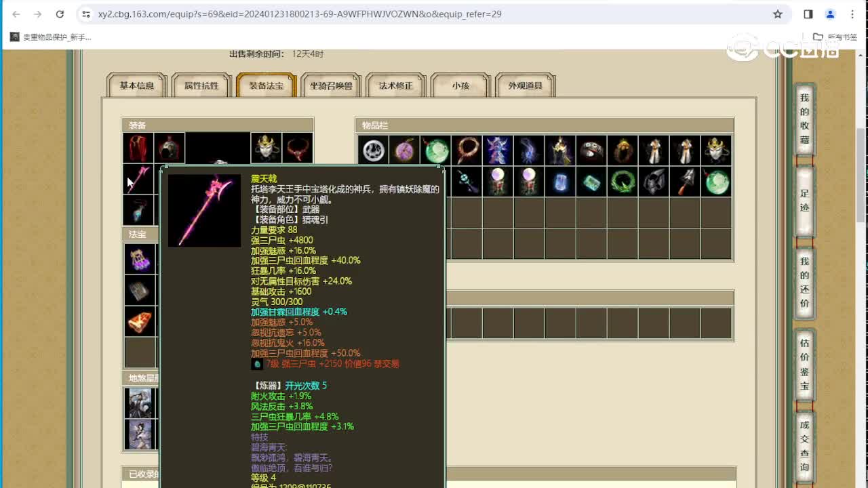Click the warrior portrait under 地煞星
The height and width of the screenshot is (488, 868).
[139, 403]
